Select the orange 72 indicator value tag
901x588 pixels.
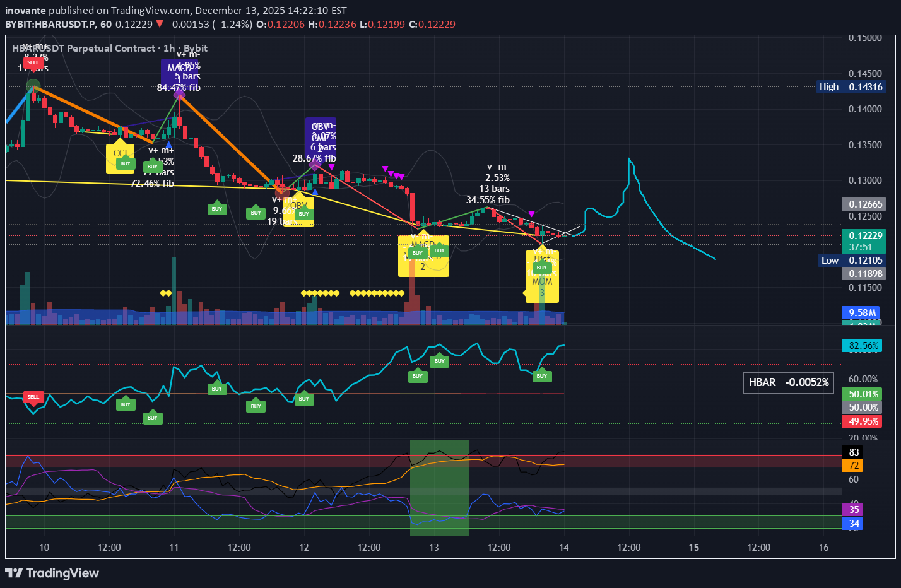click(853, 466)
